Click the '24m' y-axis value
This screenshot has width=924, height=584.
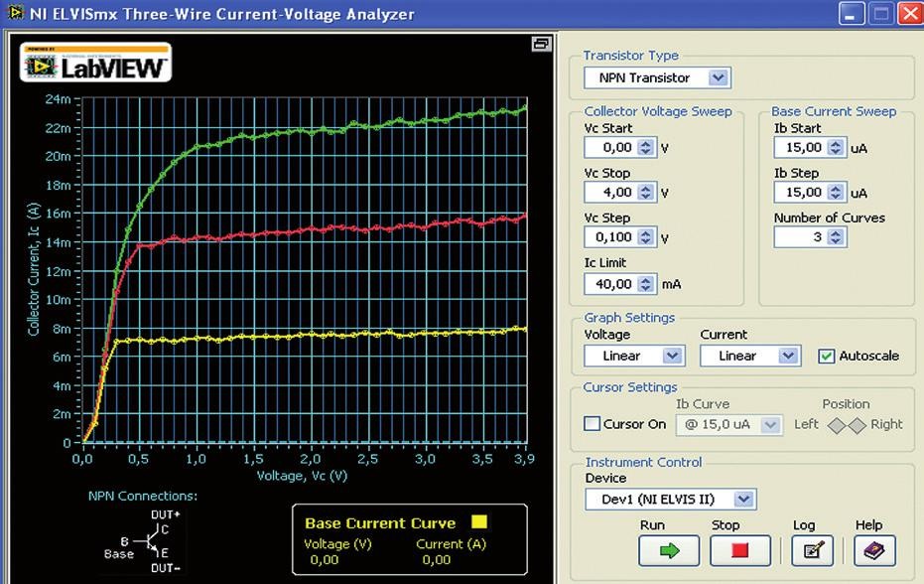tap(58, 99)
